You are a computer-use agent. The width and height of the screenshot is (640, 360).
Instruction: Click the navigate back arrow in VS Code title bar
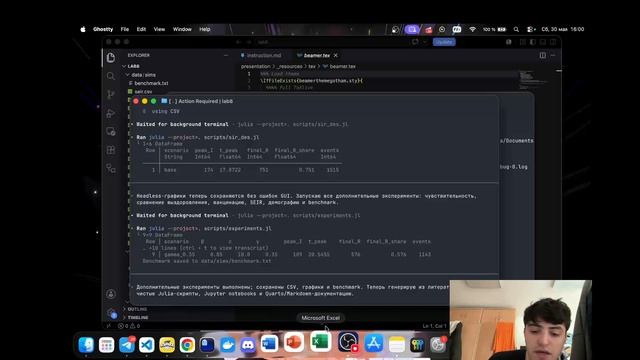click(239, 42)
